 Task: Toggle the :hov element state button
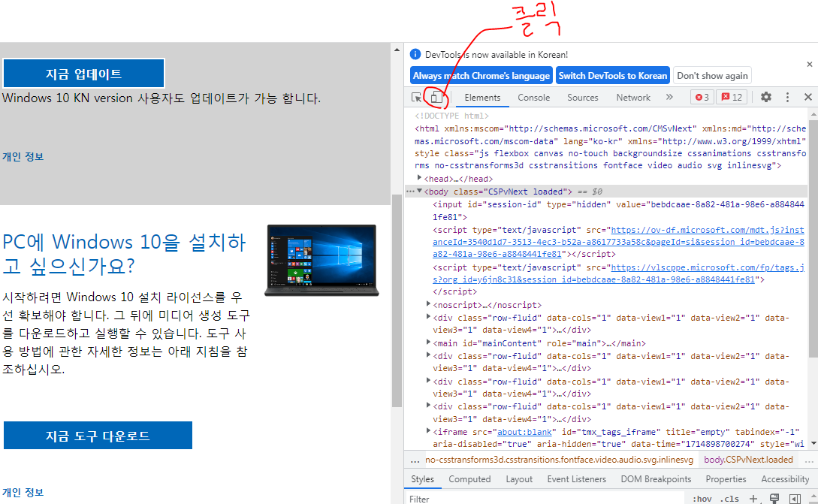pos(702,499)
